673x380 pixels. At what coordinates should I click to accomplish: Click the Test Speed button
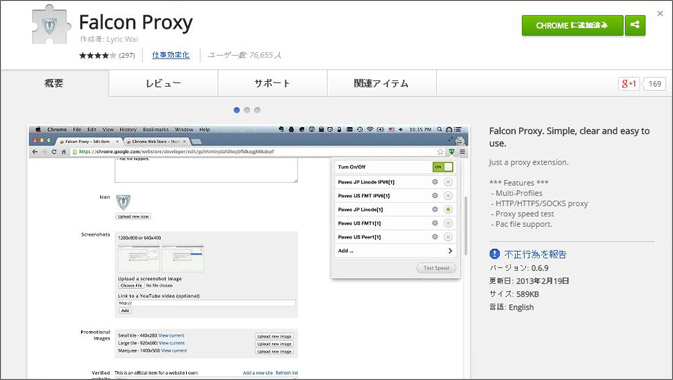(x=436, y=268)
